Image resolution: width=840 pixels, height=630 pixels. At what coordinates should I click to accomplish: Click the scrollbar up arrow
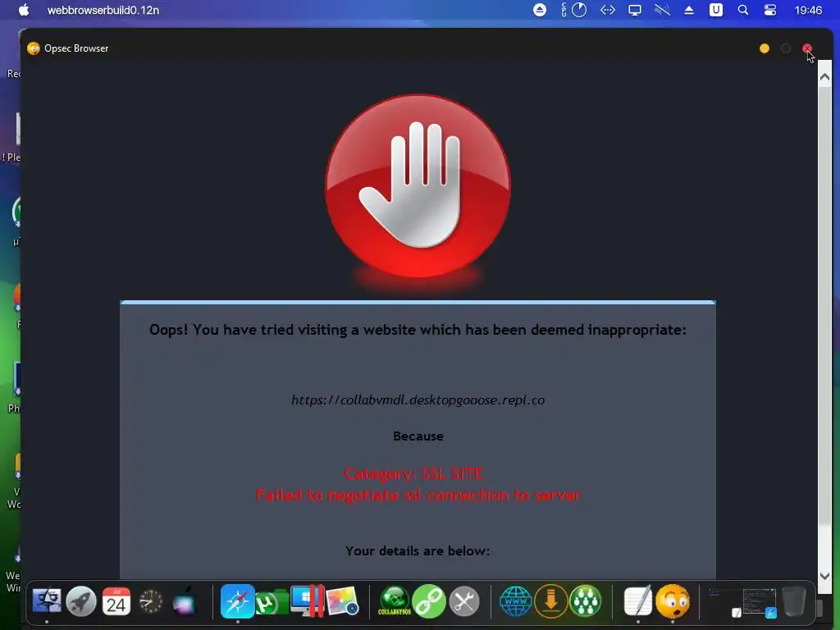tap(825, 77)
